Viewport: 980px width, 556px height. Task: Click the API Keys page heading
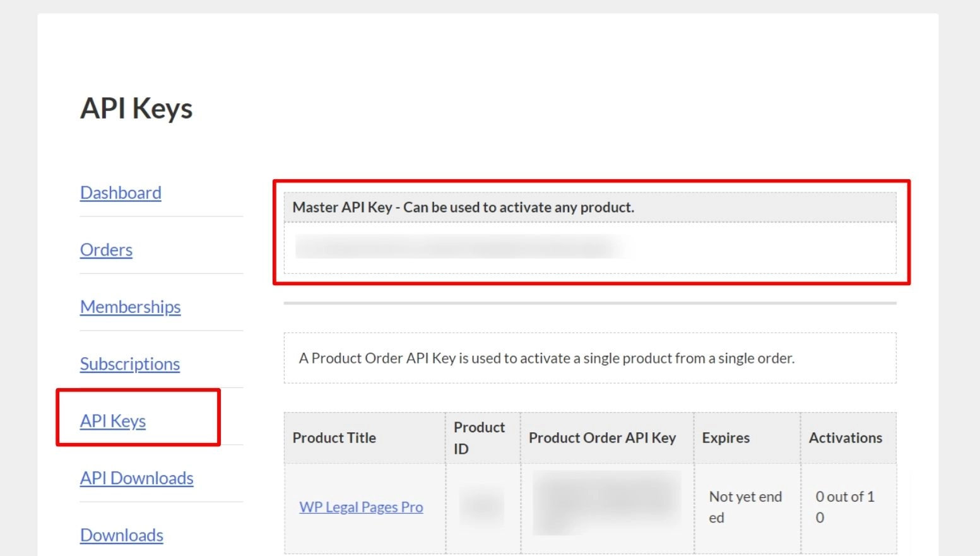136,108
